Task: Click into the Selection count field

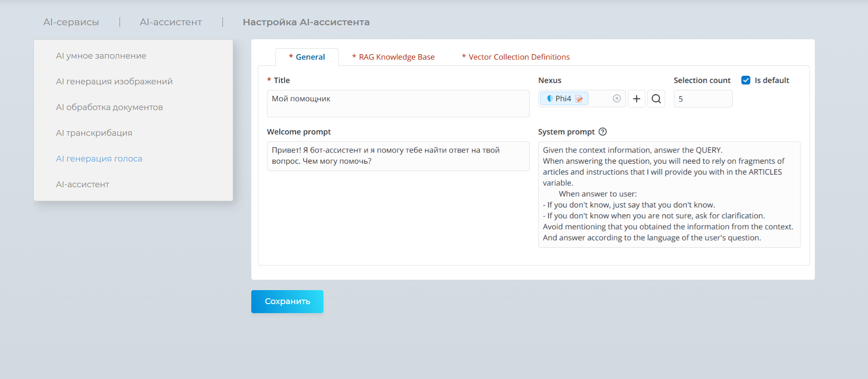Action: pyautogui.click(x=702, y=99)
